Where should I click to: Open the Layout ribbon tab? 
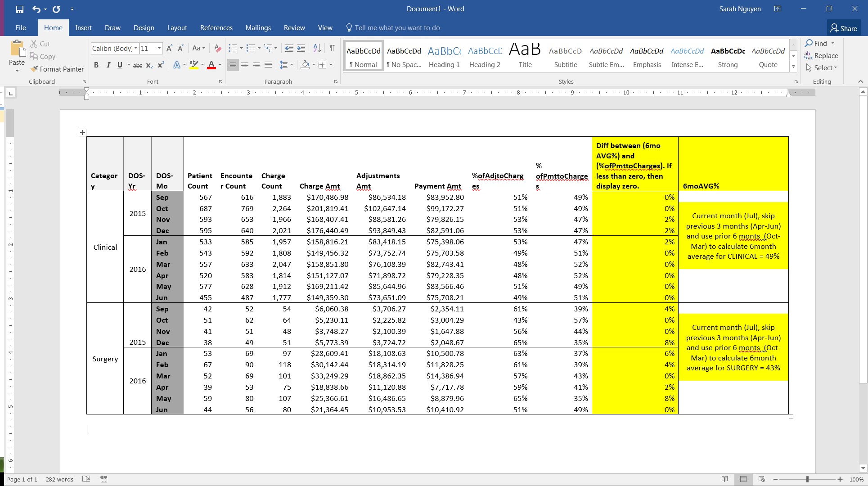[x=177, y=28]
